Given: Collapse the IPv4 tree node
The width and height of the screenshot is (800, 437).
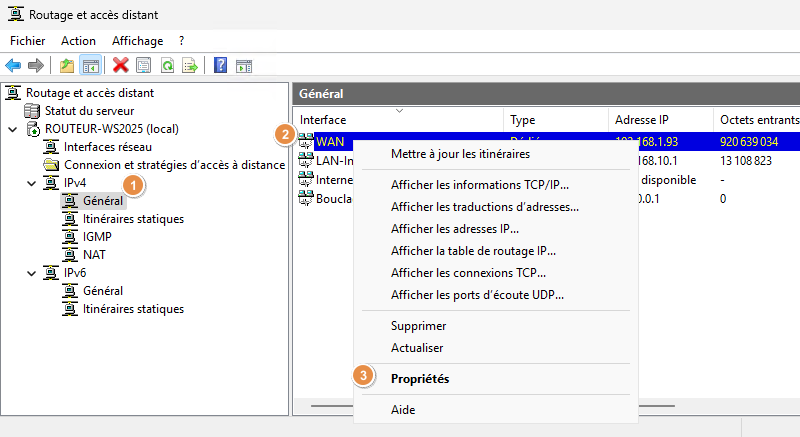Looking at the screenshot, I should point(32,183).
